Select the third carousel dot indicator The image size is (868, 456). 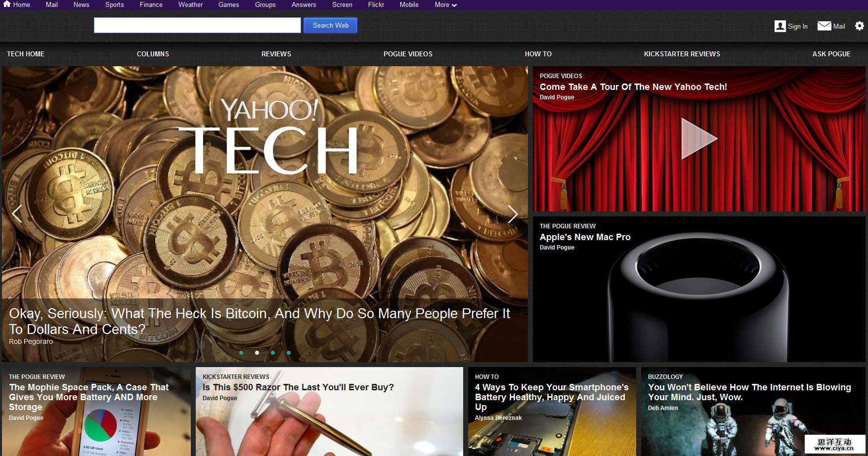pos(273,353)
